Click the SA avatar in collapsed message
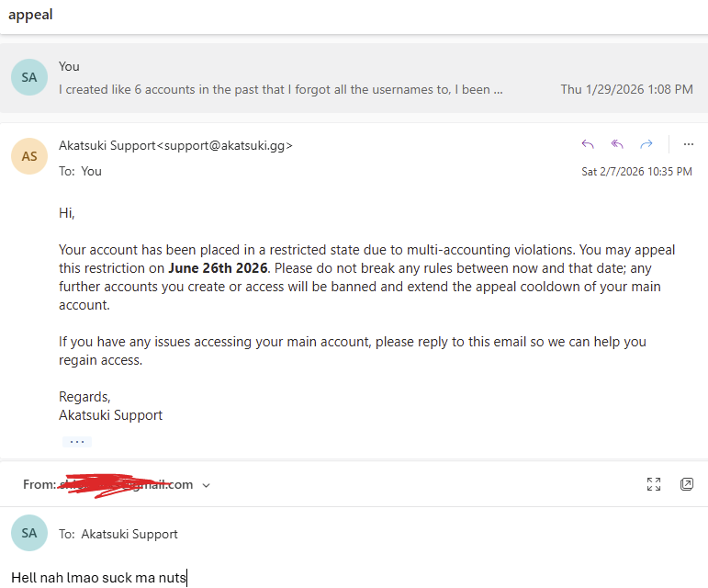This screenshot has height=588, width=708. tap(29, 77)
